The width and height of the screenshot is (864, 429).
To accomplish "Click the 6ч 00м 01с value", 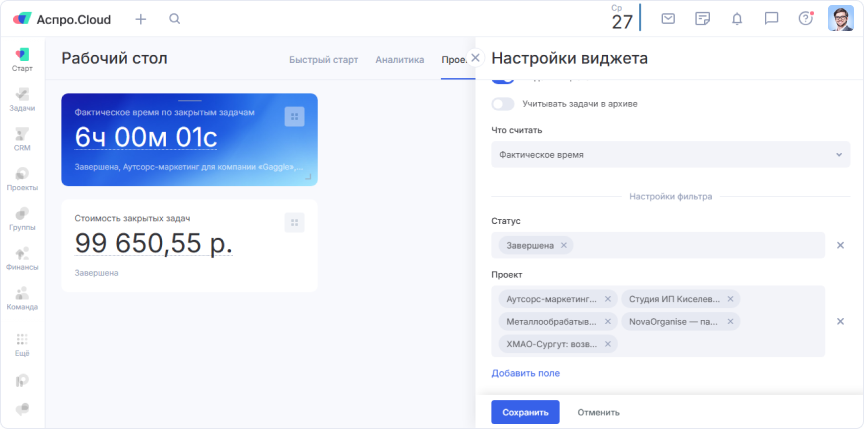I will click(146, 138).
